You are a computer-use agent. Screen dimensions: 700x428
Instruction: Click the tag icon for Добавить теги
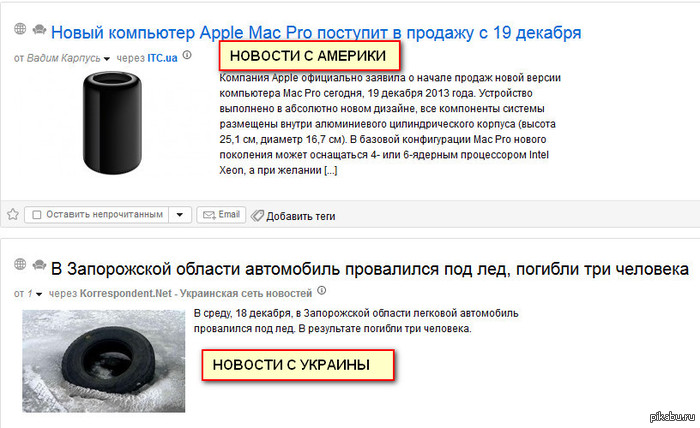point(257,216)
